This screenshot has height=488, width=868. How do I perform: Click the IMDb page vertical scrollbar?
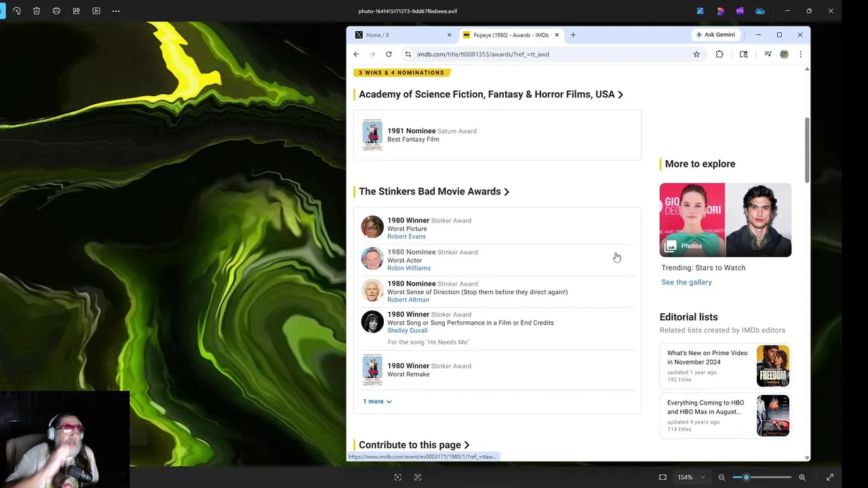pyautogui.click(x=807, y=150)
